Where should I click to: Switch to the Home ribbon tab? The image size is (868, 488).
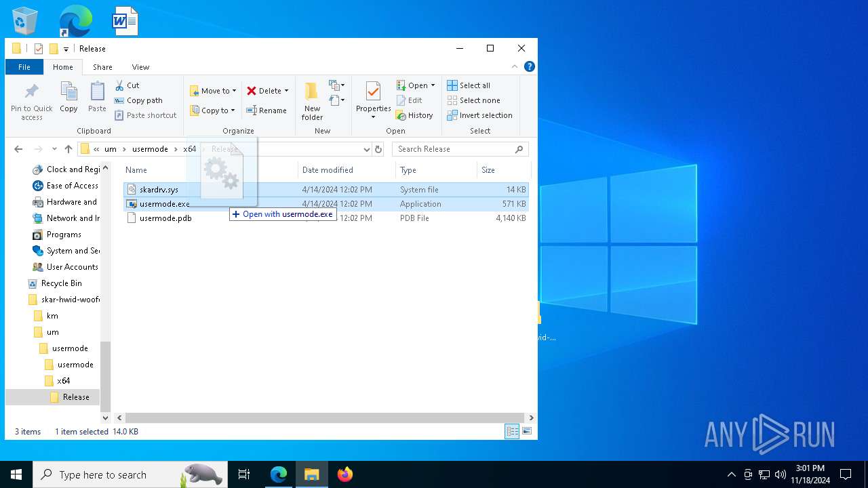[x=63, y=67]
